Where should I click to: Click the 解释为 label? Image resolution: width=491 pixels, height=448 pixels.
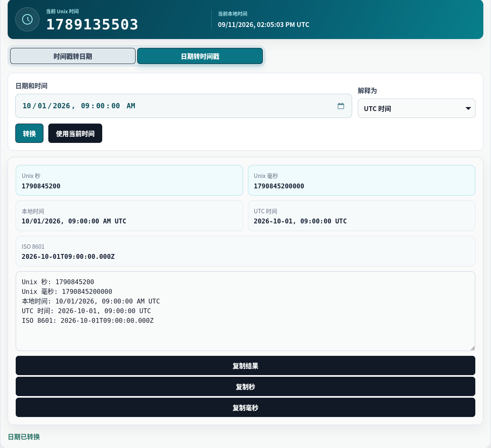point(367,91)
